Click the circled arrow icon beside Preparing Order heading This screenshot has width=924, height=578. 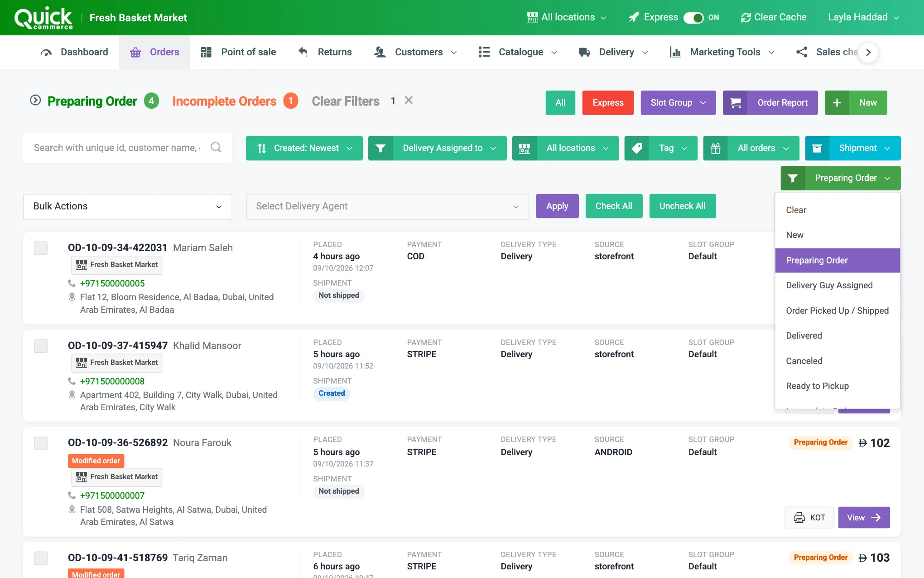[x=35, y=100]
